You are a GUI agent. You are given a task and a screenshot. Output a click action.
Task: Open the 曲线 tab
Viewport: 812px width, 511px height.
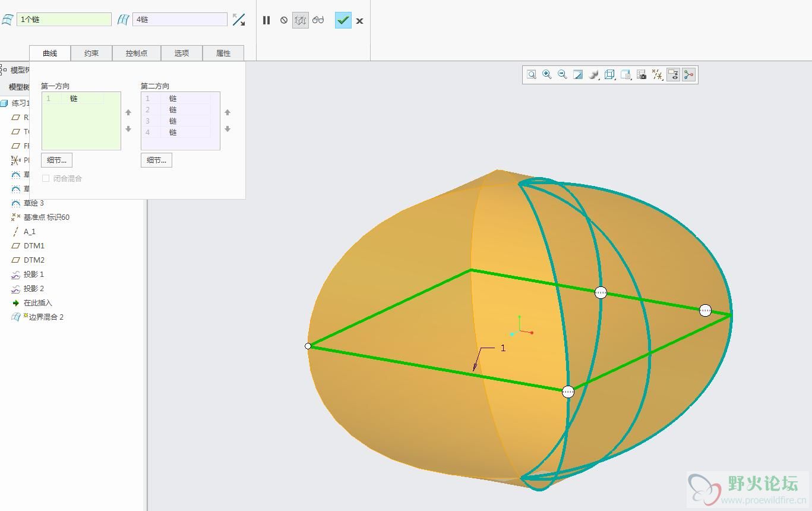click(x=50, y=53)
